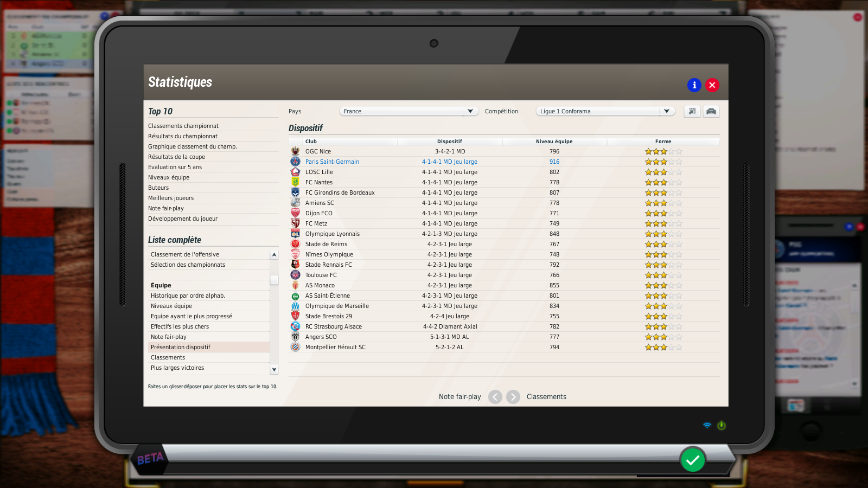Click the Stade Brestois 29 crest

click(295, 316)
